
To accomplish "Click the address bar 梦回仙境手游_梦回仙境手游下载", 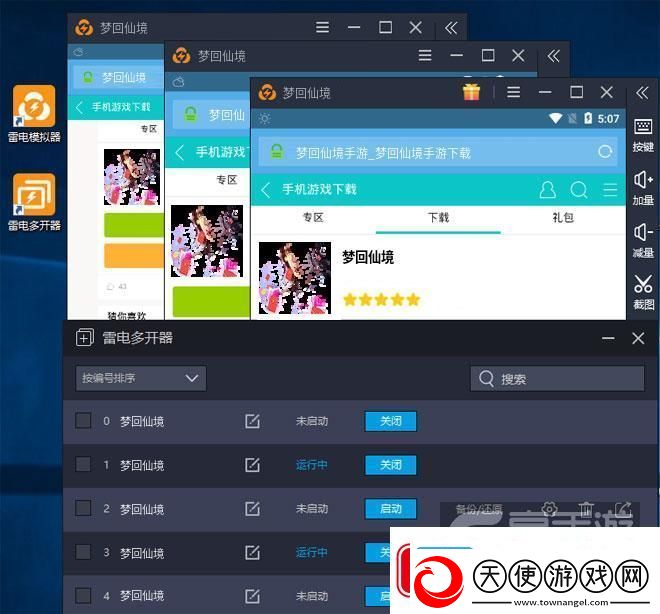I will click(x=438, y=152).
